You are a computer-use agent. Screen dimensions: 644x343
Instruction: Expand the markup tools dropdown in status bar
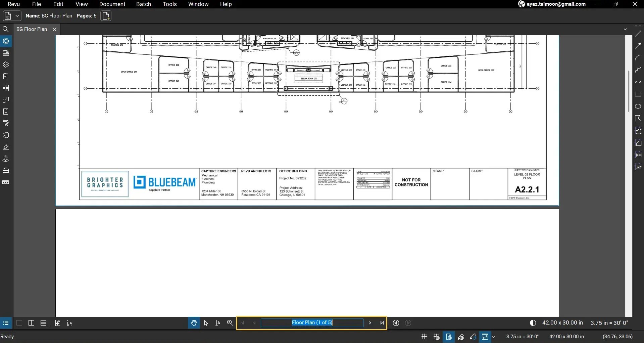click(494, 337)
